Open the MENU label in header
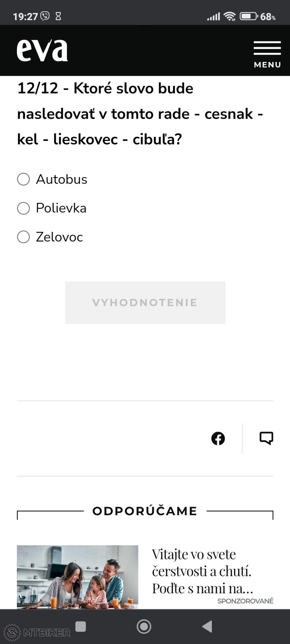The image size is (290, 644). (267, 65)
